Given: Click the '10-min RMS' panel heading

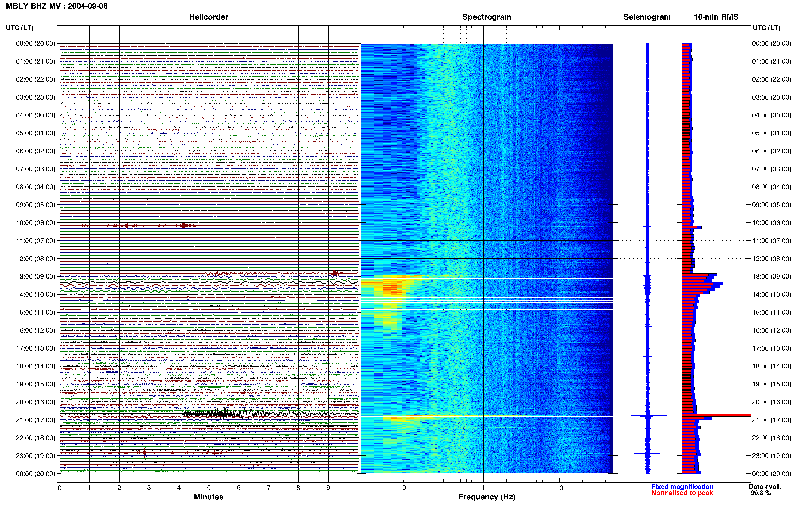Looking at the screenshot, I should pos(716,17).
